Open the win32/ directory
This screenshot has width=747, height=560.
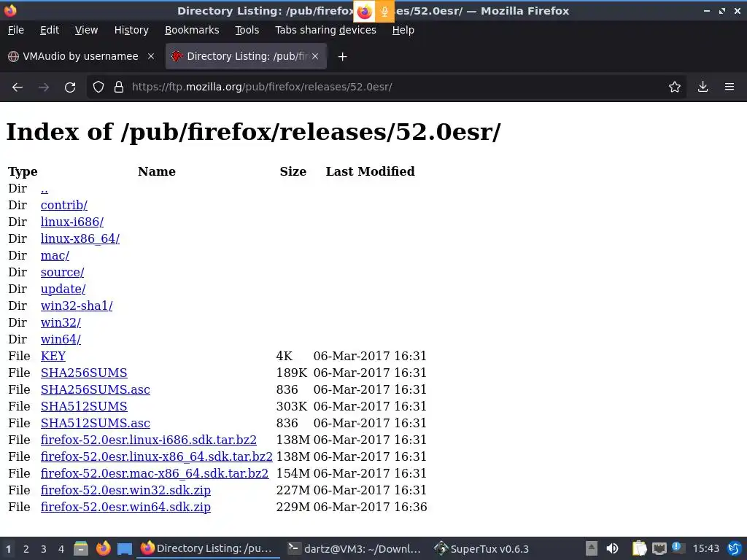61,322
